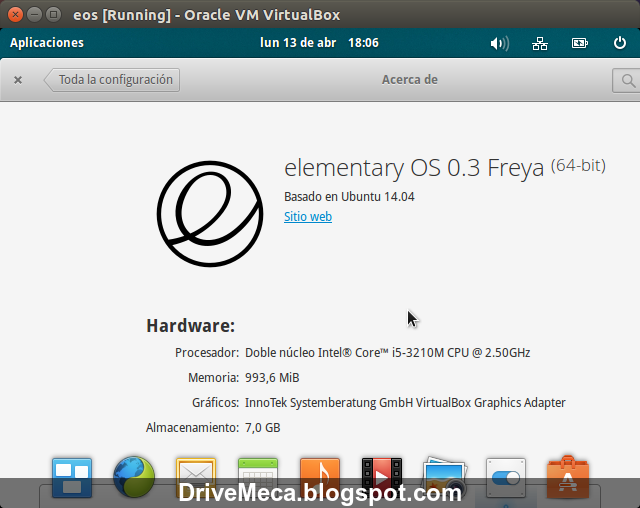Launch the Music app from the dock

(x=320, y=478)
